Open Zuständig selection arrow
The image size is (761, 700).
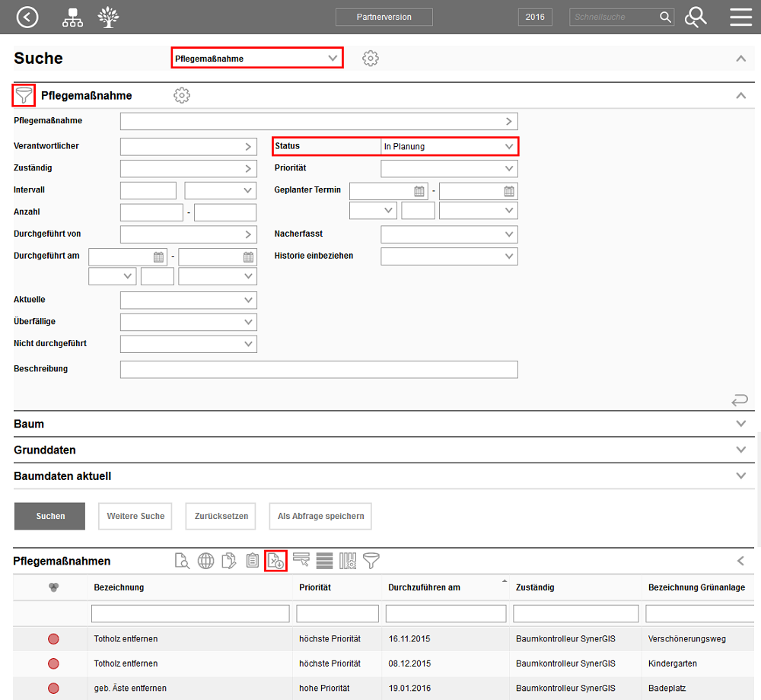[248, 168]
